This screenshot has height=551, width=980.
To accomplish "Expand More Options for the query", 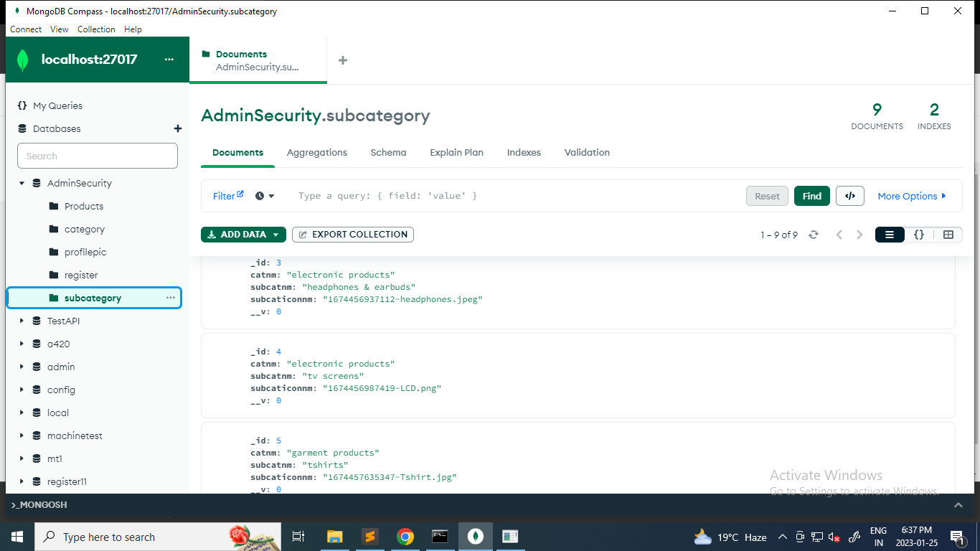I will [912, 196].
